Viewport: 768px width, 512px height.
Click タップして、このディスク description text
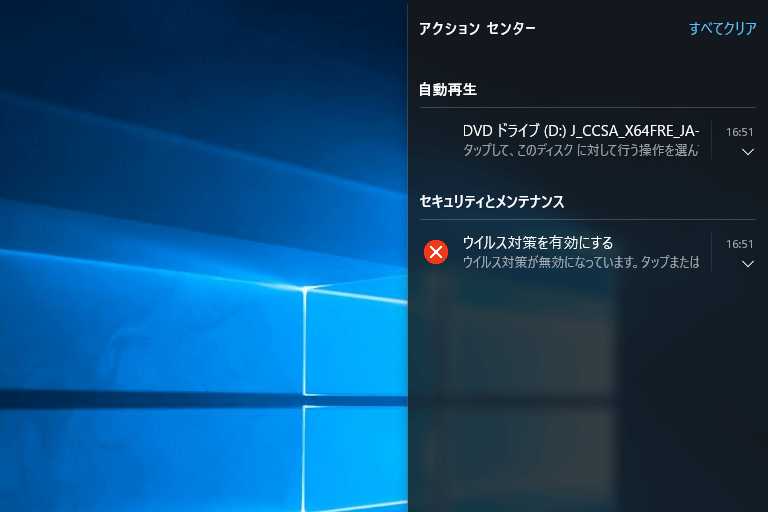point(581,150)
